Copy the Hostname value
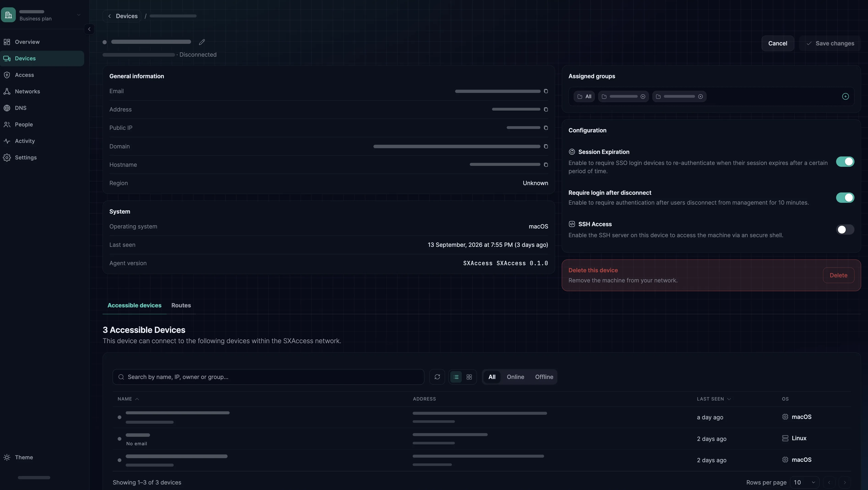Screen dimensions: 868x490 coord(546,165)
